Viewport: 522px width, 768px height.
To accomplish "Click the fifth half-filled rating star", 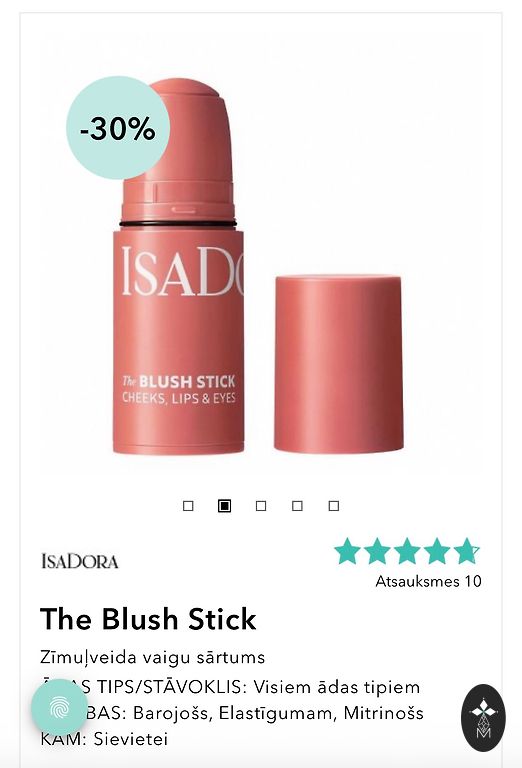I will [466, 551].
